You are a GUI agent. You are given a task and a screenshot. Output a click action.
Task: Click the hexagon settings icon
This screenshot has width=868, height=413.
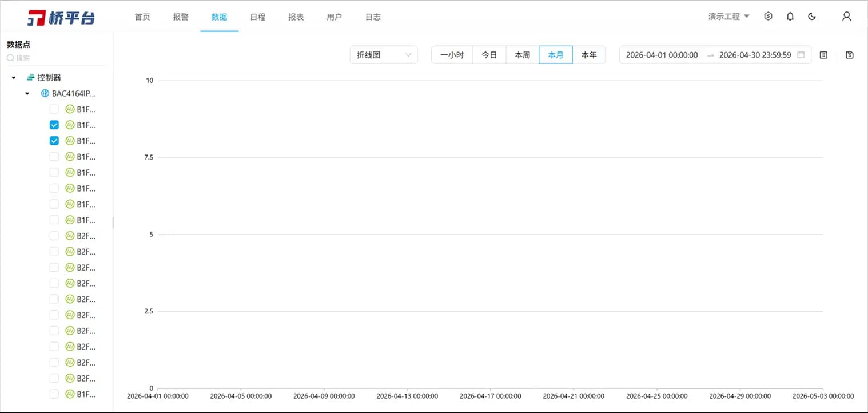pos(769,17)
